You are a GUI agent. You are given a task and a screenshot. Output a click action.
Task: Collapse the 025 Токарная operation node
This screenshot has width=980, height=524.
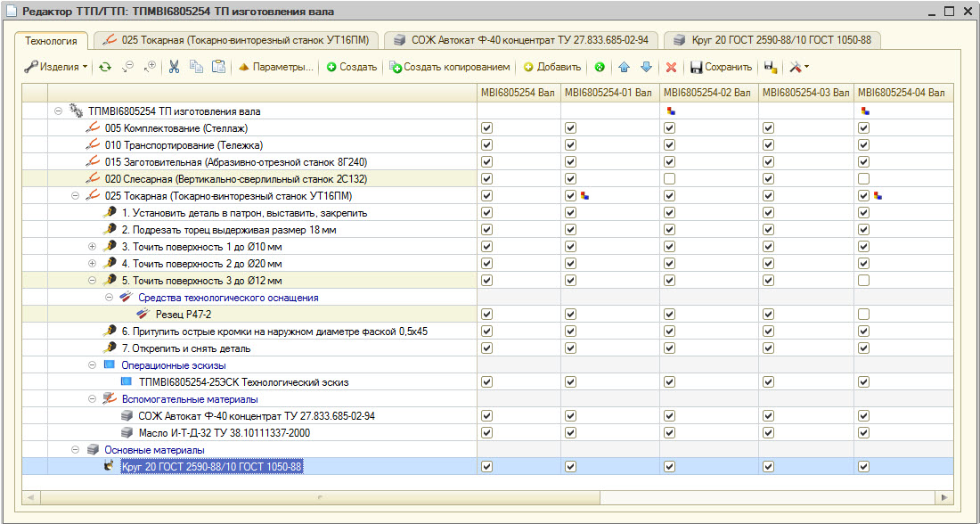(76, 196)
